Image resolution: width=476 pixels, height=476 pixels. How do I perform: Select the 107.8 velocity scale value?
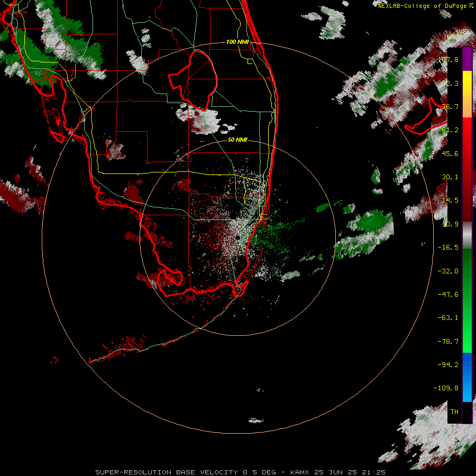pos(448,59)
